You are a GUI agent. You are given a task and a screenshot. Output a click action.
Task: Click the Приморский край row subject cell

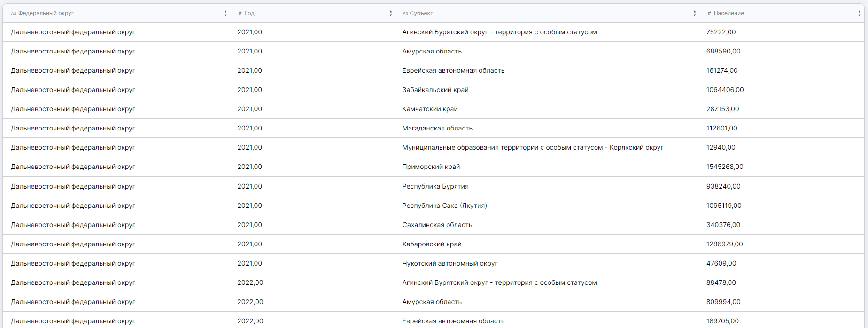point(431,167)
